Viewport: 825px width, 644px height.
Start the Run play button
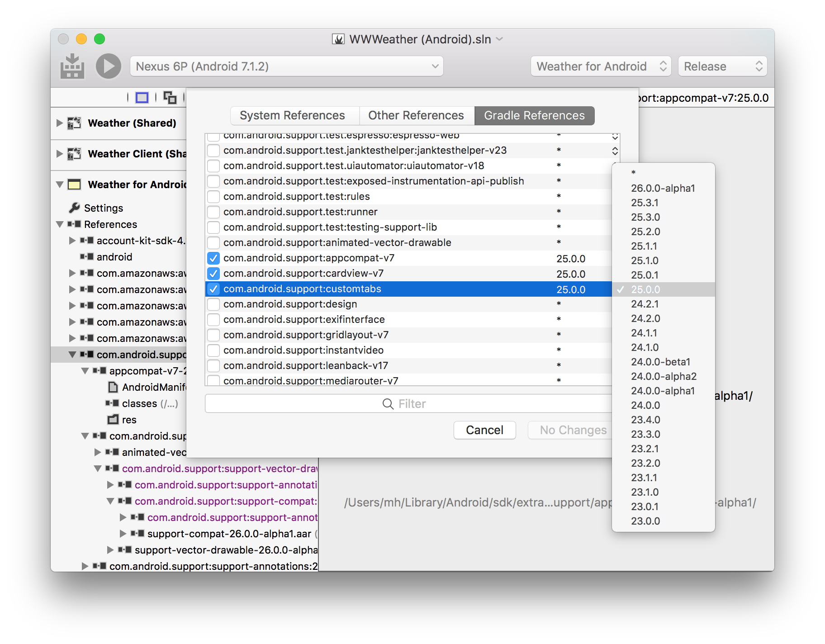pyautogui.click(x=109, y=66)
